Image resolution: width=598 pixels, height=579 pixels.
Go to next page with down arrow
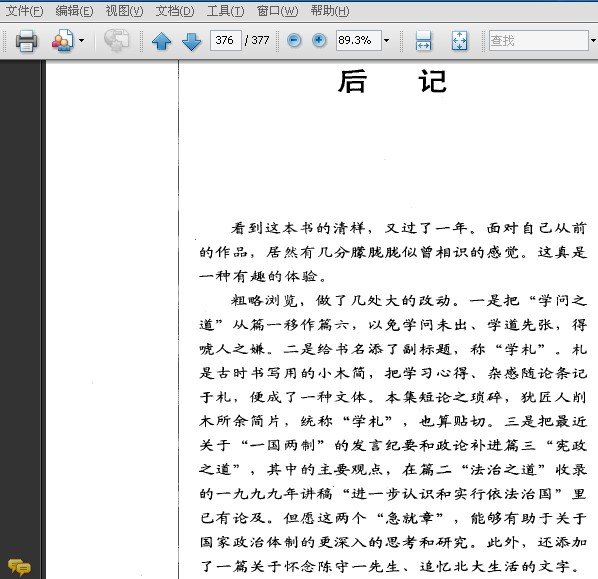(191, 41)
